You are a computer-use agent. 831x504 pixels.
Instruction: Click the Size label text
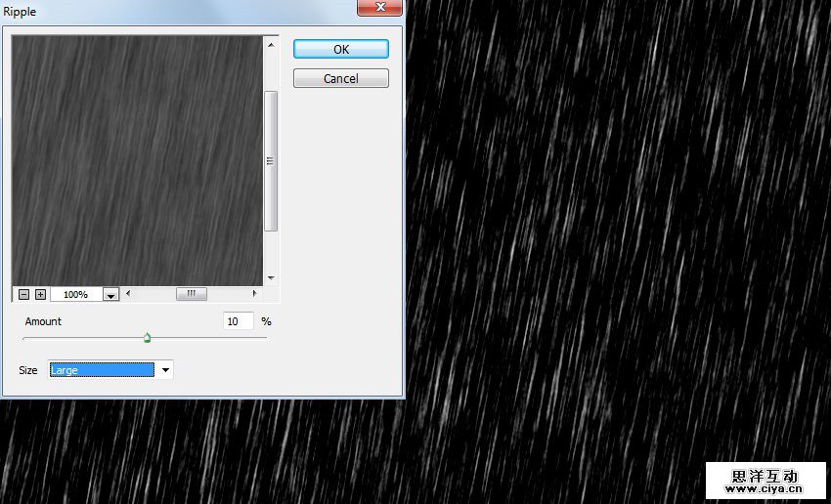point(28,370)
